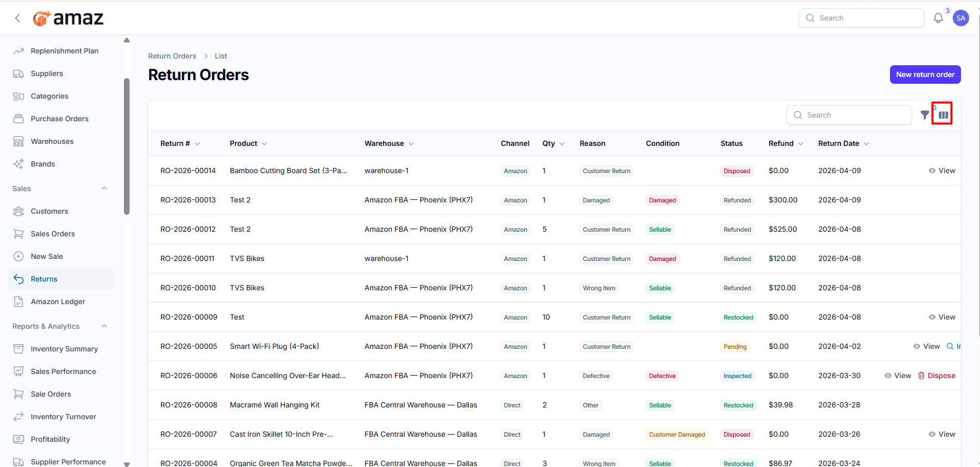
Task: Click the Returns arrow icon
Action: pos(19,279)
